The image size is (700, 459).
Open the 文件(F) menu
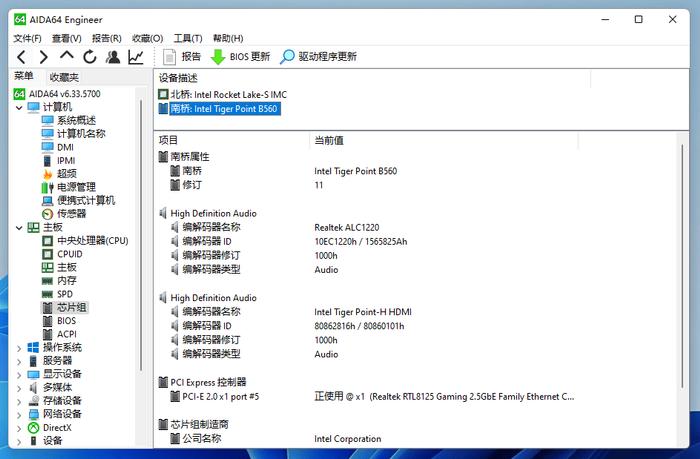pos(27,38)
